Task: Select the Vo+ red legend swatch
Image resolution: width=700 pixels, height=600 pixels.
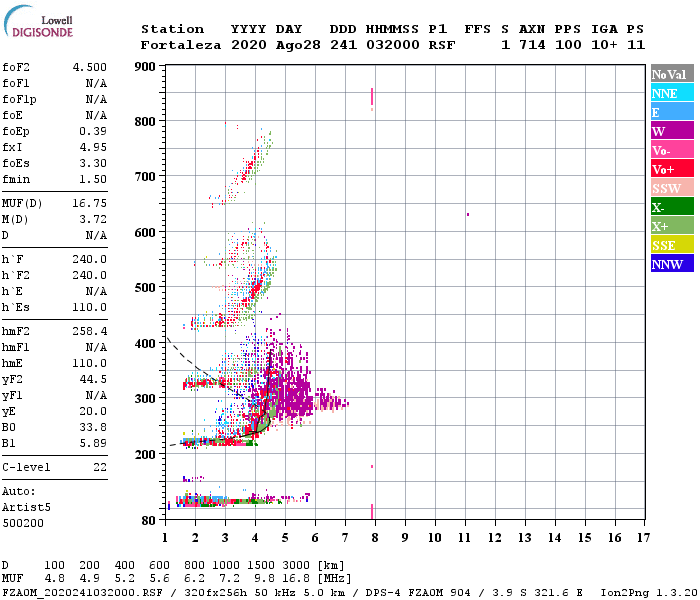Action: click(672, 169)
